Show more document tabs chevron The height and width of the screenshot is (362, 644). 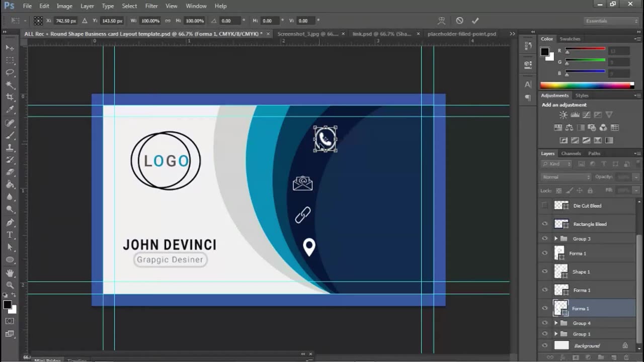[x=512, y=34]
